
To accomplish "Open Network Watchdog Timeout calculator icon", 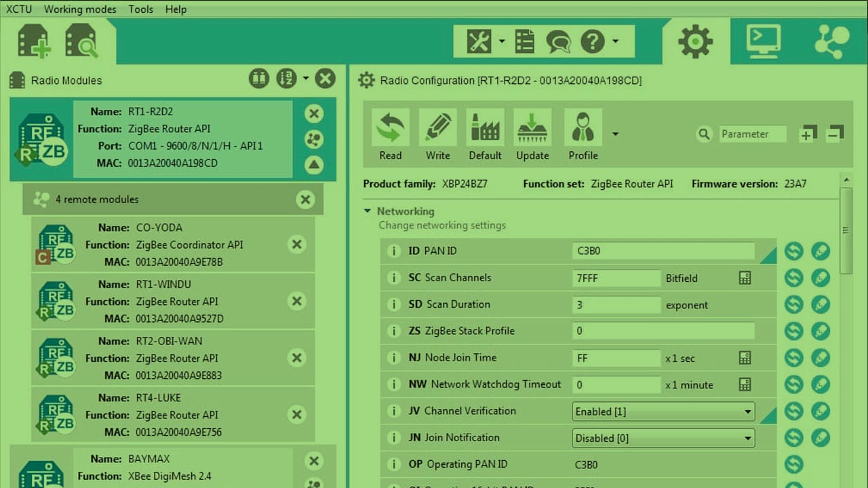I will pyautogui.click(x=745, y=384).
